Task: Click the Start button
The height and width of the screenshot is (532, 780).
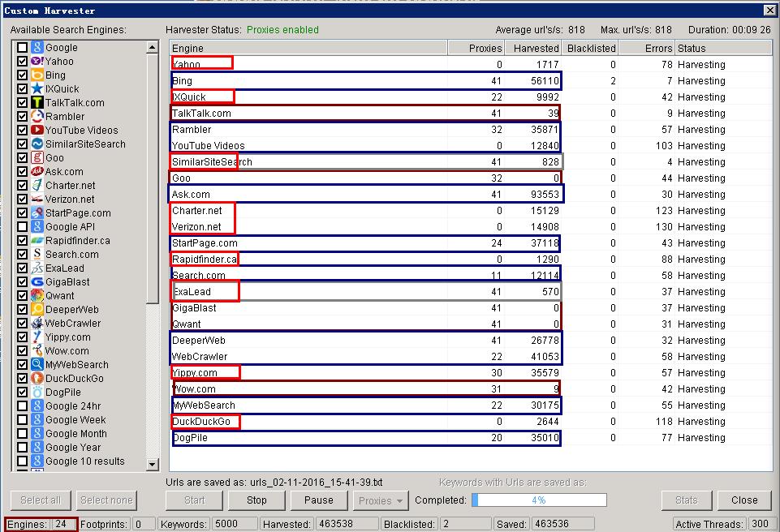Action: pos(195,500)
